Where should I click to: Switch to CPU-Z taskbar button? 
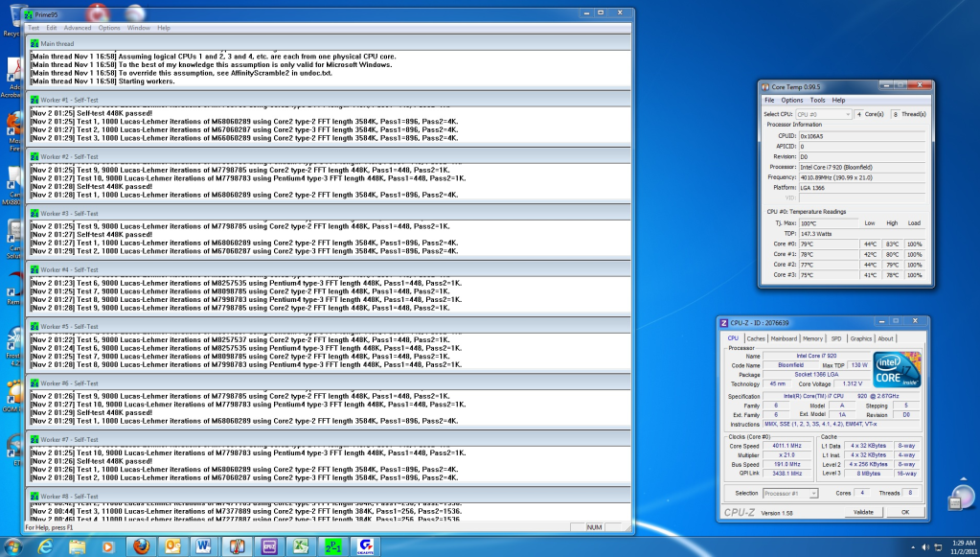[x=269, y=547]
